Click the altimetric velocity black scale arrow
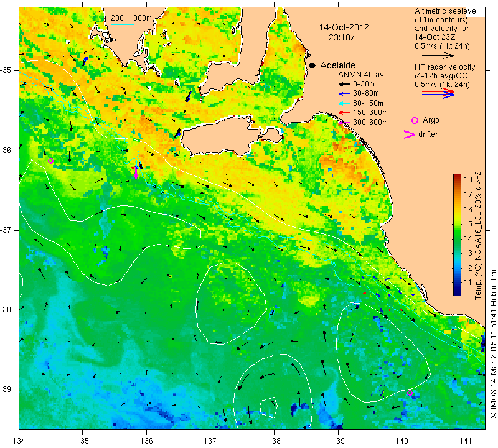This screenshot has height=448, width=498. click(x=438, y=55)
